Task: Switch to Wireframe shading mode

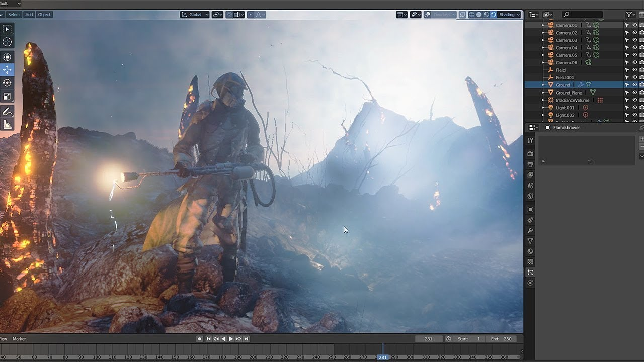Action: click(471, 15)
